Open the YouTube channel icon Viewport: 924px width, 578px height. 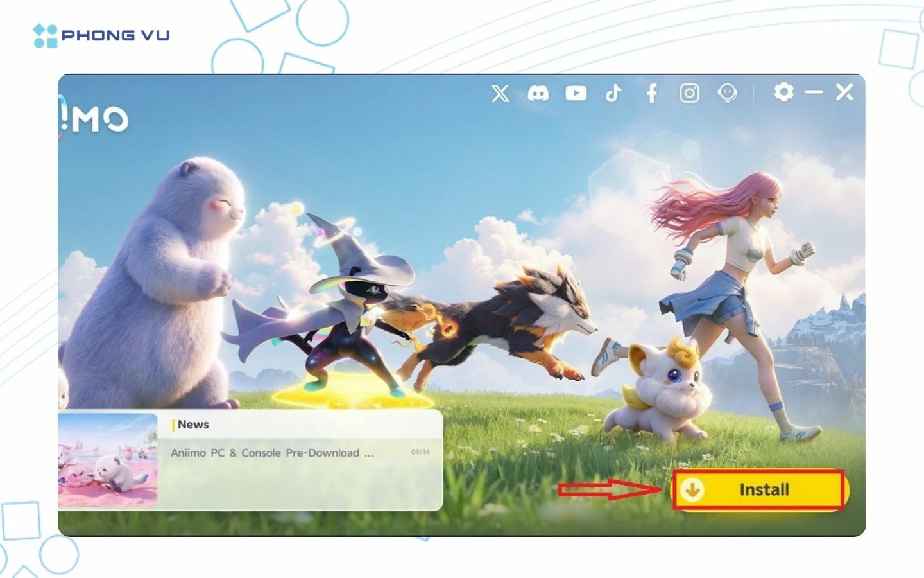click(x=576, y=93)
